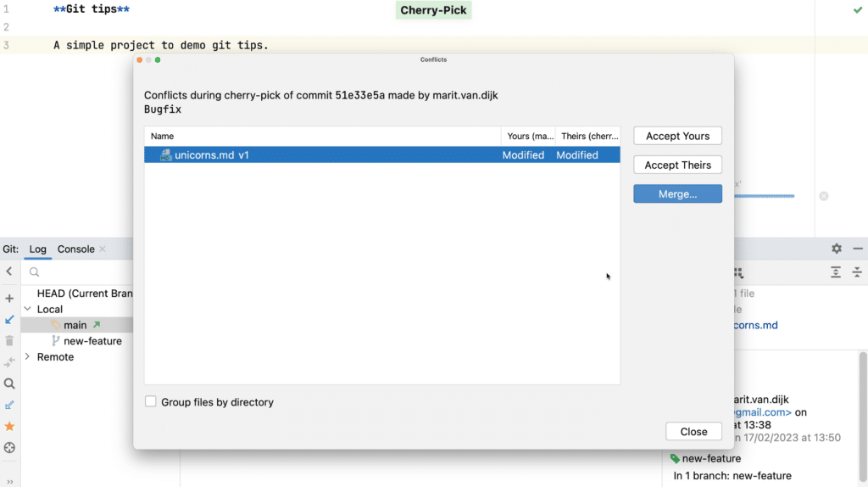Select the main branch

[x=75, y=325]
